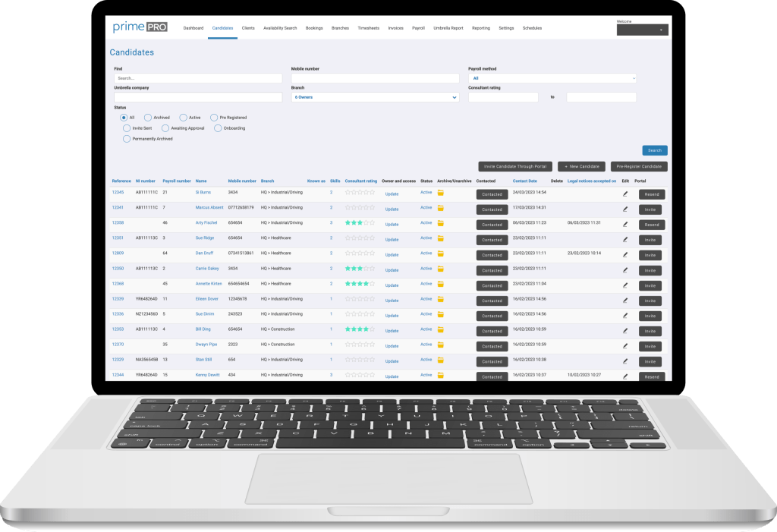Click Resend portal button for Arty Fischel

point(652,225)
